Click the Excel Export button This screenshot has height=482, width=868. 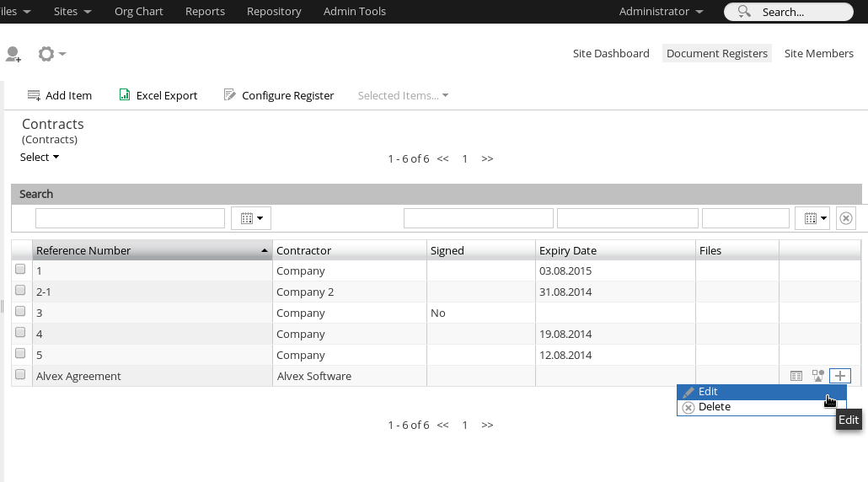click(158, 95)
